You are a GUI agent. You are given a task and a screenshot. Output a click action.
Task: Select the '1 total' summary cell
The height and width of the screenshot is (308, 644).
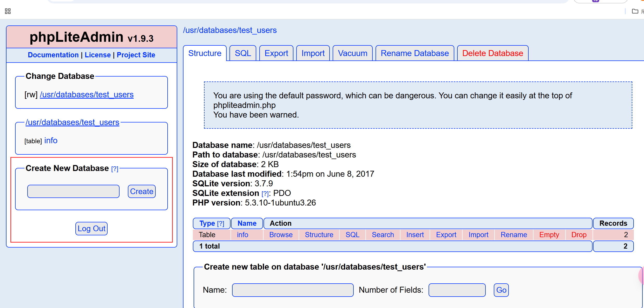point(393,246)
